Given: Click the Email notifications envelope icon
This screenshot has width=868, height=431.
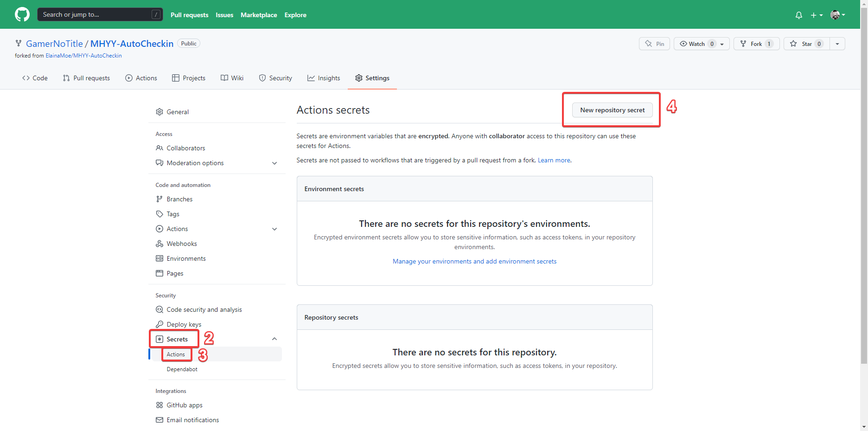Looking at the screenshot, I should pos(160,420).
